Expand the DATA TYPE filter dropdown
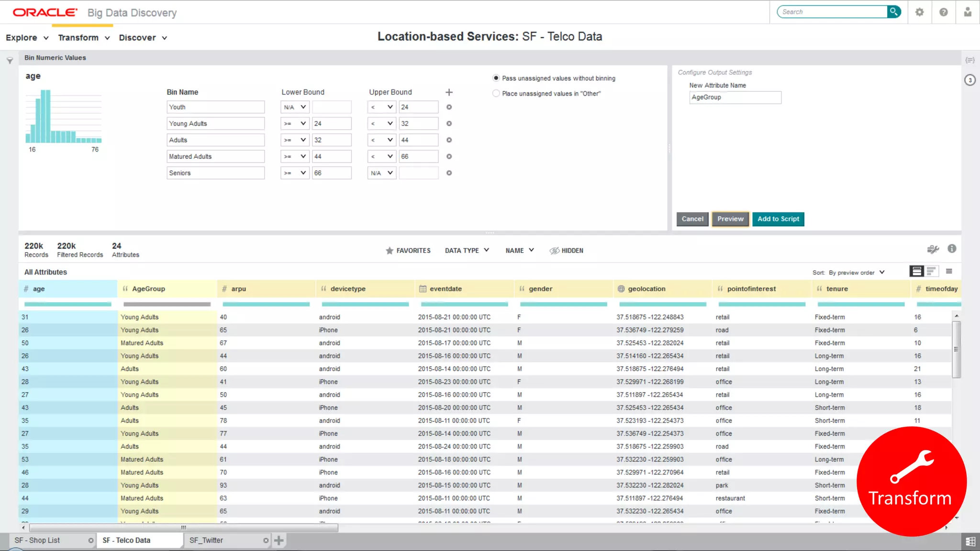Viewport: 980px width, 551px height. click(467, 251)
